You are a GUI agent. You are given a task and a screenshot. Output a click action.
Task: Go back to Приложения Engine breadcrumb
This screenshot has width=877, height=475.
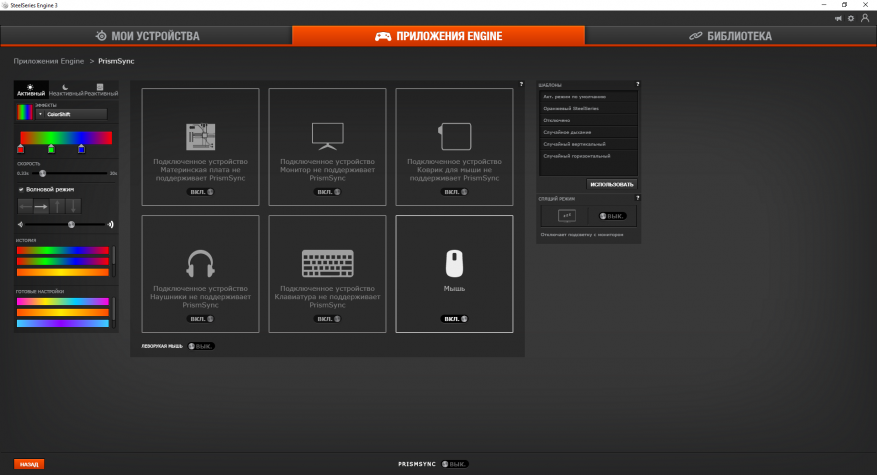[49, 61]
